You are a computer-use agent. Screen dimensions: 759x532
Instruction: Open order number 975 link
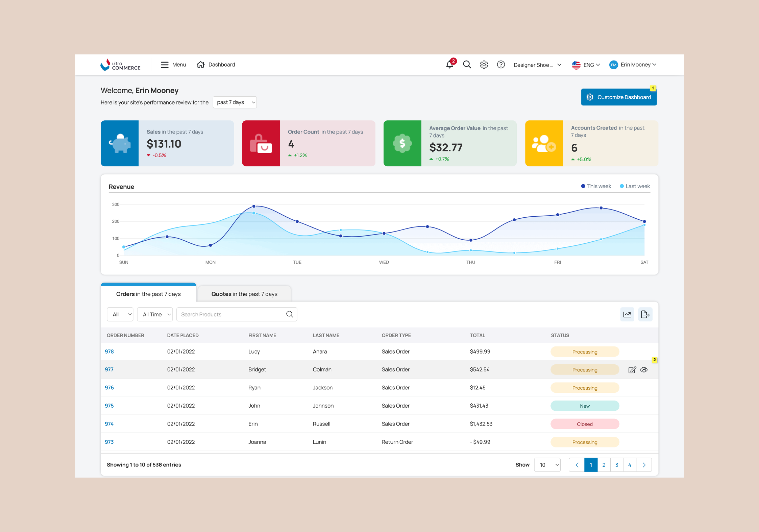109,406
